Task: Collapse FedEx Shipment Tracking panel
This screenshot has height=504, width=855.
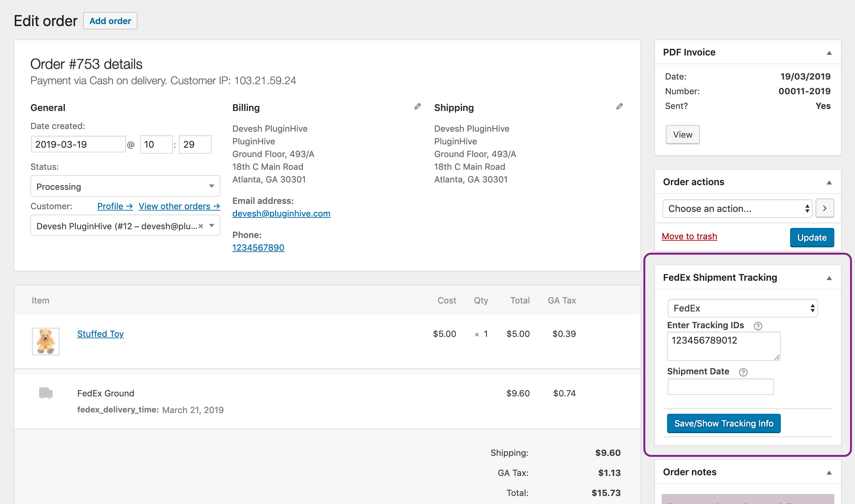Action: pos(829,278)
